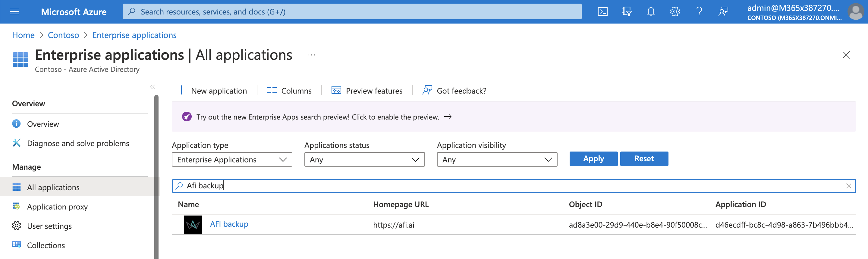Click the Reset filter button
This screenshot has width=868, height=259.
(644, 159)
